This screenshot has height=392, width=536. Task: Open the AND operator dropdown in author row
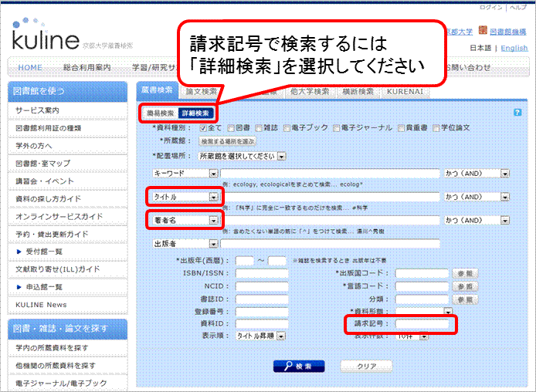pyautogui.click(x=477, y=221)
